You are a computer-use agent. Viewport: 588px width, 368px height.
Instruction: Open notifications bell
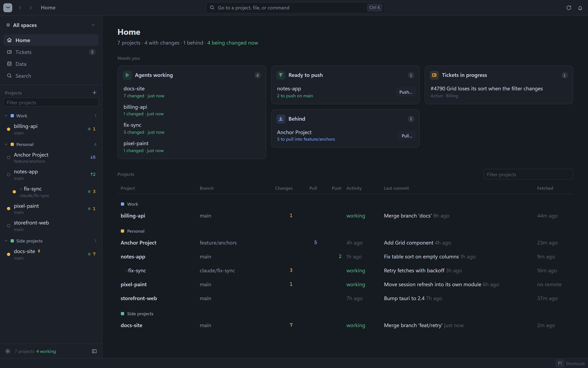click(x=580, y=8)
